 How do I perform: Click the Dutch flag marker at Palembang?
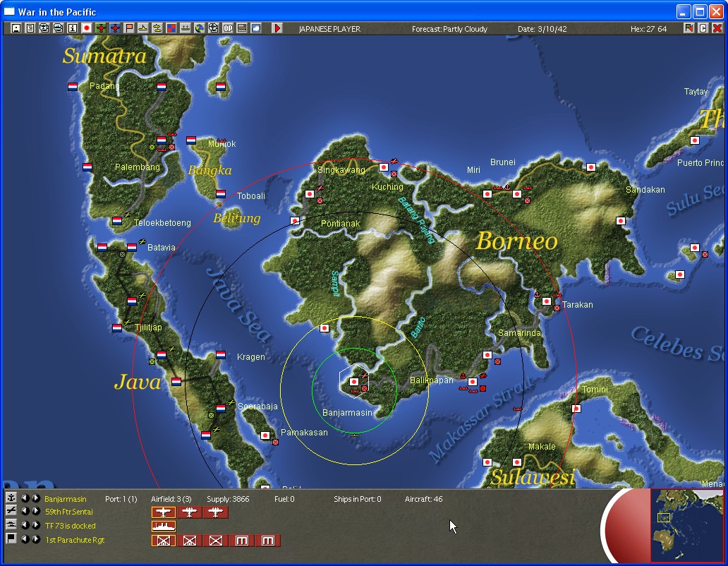pyautogui.click(x=161, y=140)
